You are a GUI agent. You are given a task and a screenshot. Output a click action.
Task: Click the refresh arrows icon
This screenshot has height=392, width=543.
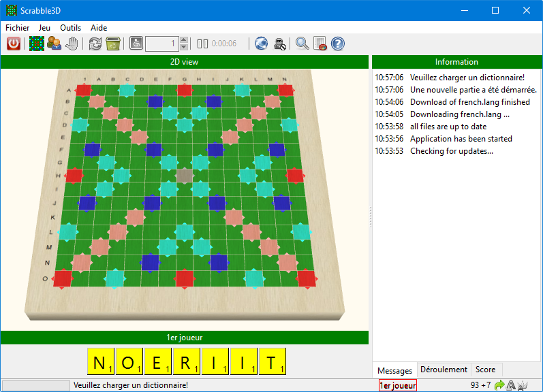95,44
